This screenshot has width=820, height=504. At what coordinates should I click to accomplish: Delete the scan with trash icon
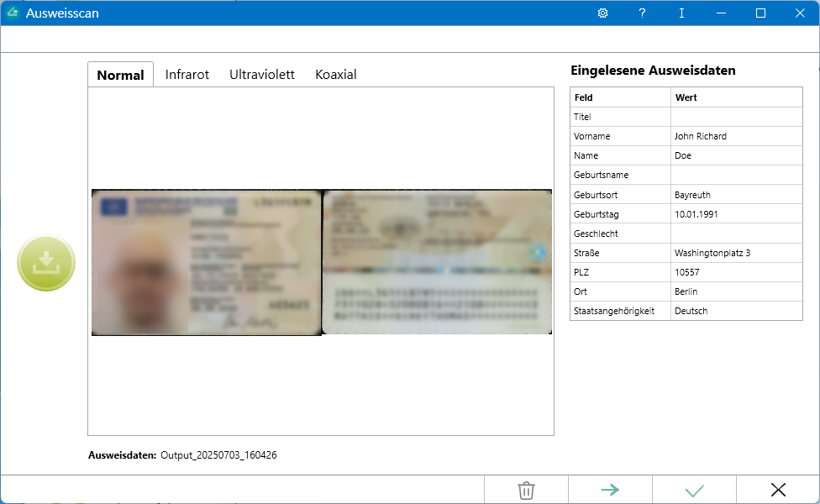526,490
